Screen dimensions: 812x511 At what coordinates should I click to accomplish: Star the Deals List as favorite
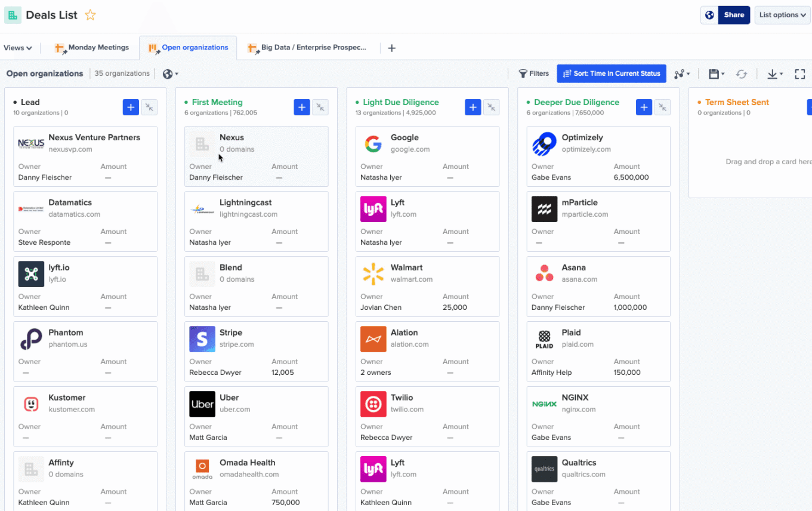[90, 16]
